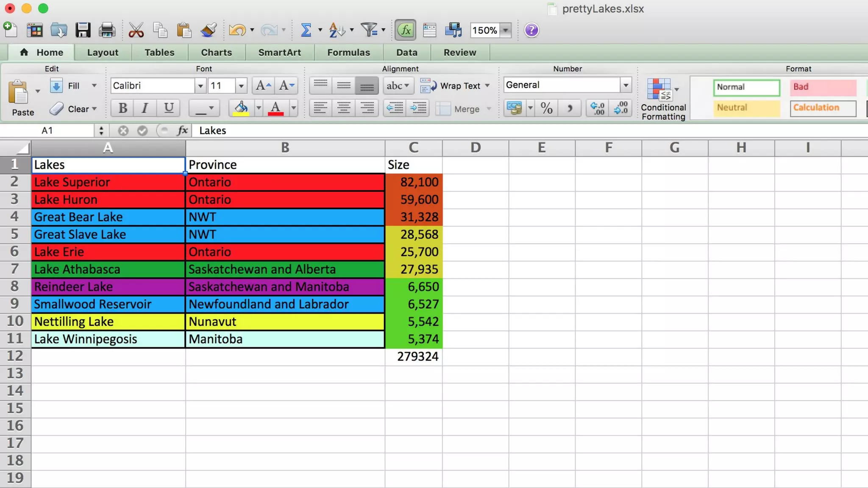
Task: Open the font name dropdown arrow
Action: tap(200, 86)
